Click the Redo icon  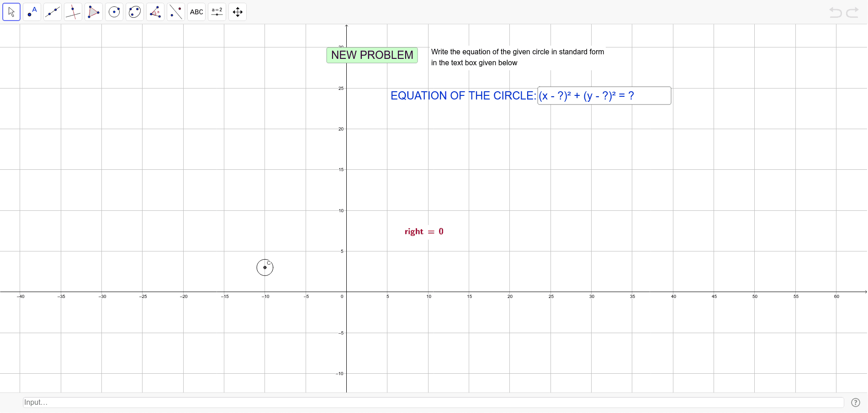click(852, 12)
